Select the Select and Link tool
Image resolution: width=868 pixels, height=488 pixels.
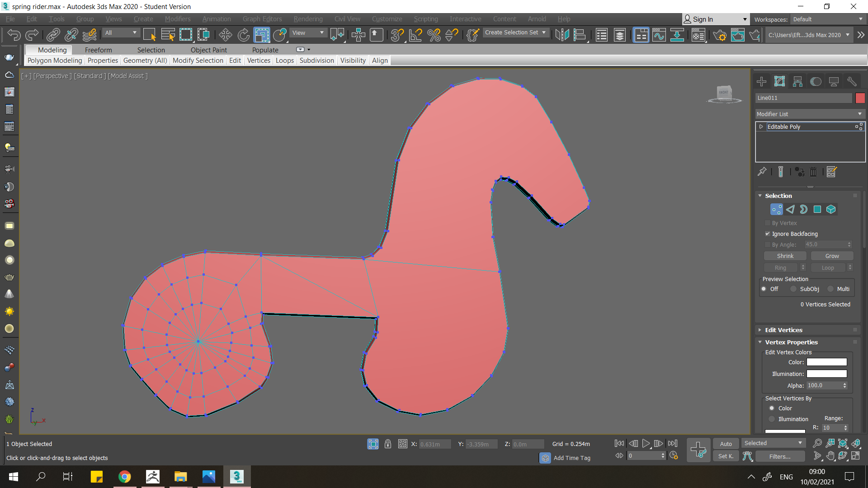click(53, 35)
